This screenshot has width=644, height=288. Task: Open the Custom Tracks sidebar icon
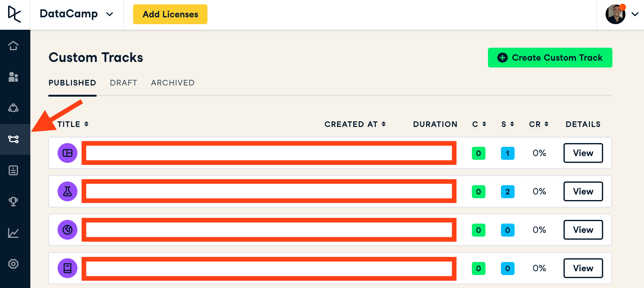pos(13,139)
